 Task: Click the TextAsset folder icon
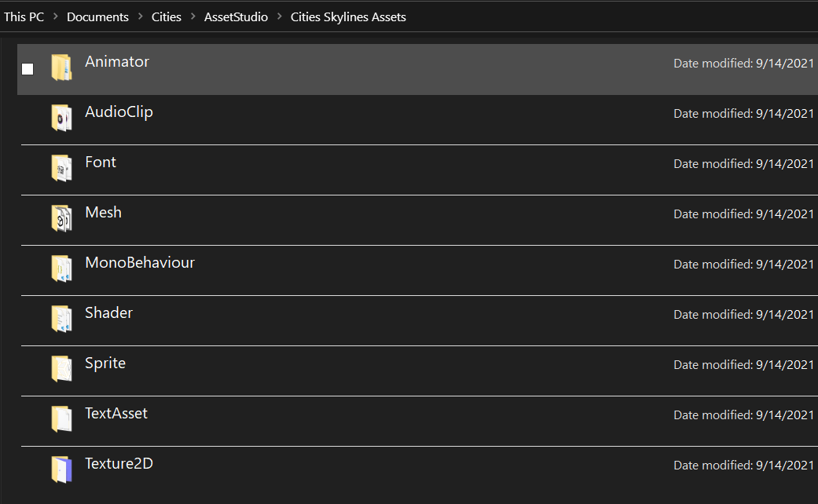(61, 420)
